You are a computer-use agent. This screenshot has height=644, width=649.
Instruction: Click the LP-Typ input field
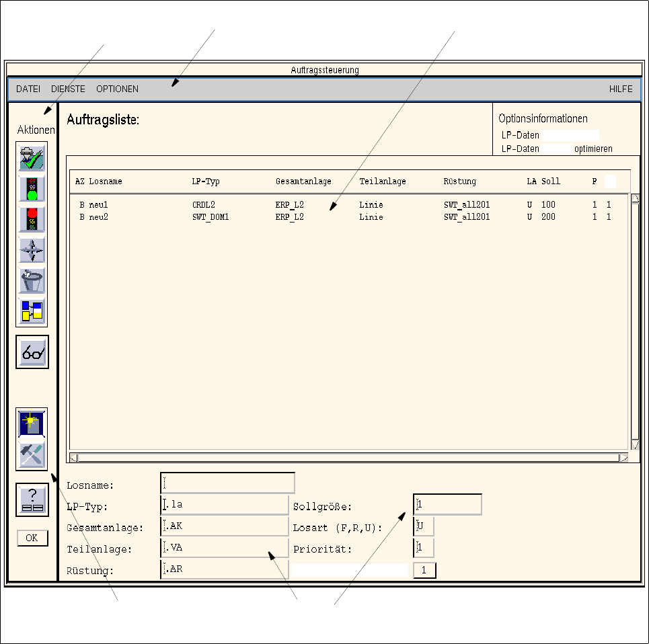click(x=225, y=505)
